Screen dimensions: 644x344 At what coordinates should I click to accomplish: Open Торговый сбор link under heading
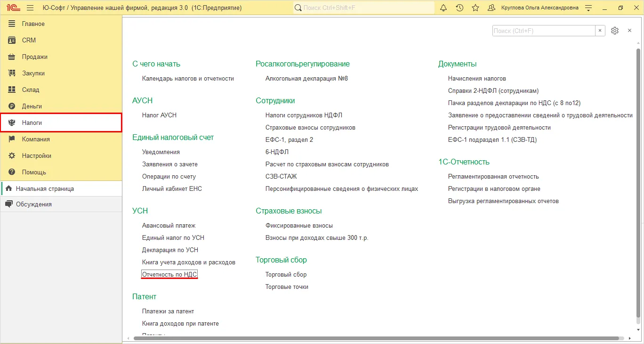(286, 274)
